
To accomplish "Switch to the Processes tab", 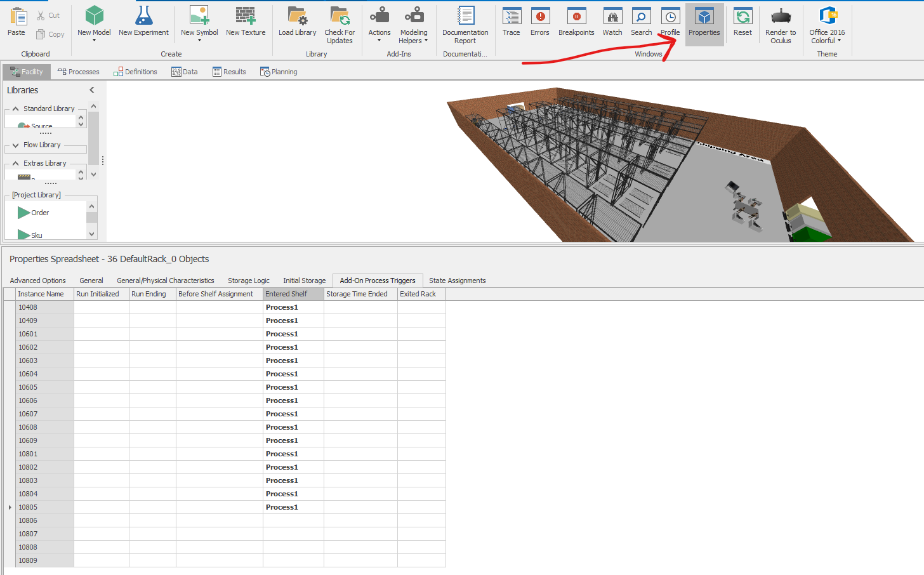I will point(79,72).
